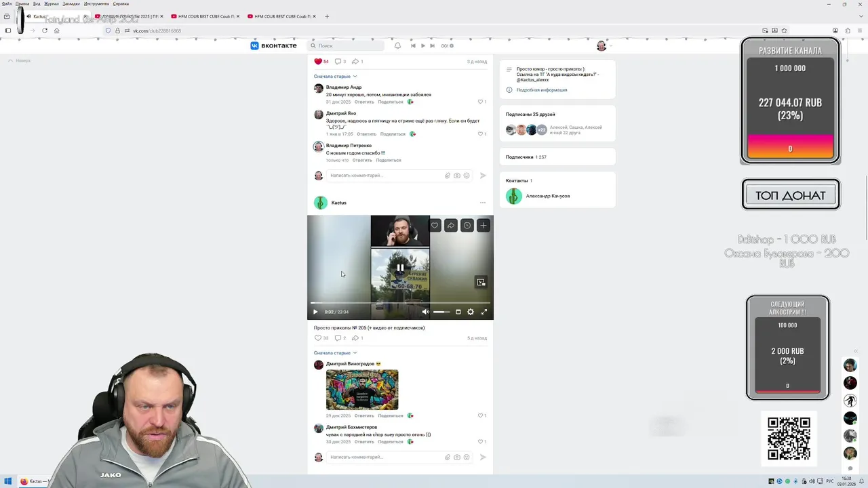868x488 pixels.
Task: Open emoji picker in upper comment box
Action: click(x=467, y=176)
